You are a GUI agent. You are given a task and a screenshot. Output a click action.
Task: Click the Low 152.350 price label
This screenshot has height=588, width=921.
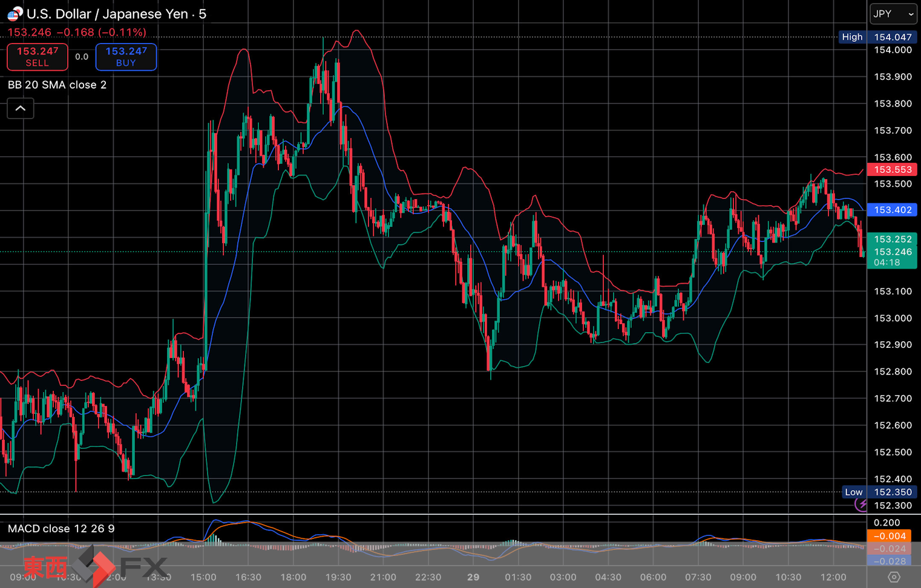(x=877, y=492)
